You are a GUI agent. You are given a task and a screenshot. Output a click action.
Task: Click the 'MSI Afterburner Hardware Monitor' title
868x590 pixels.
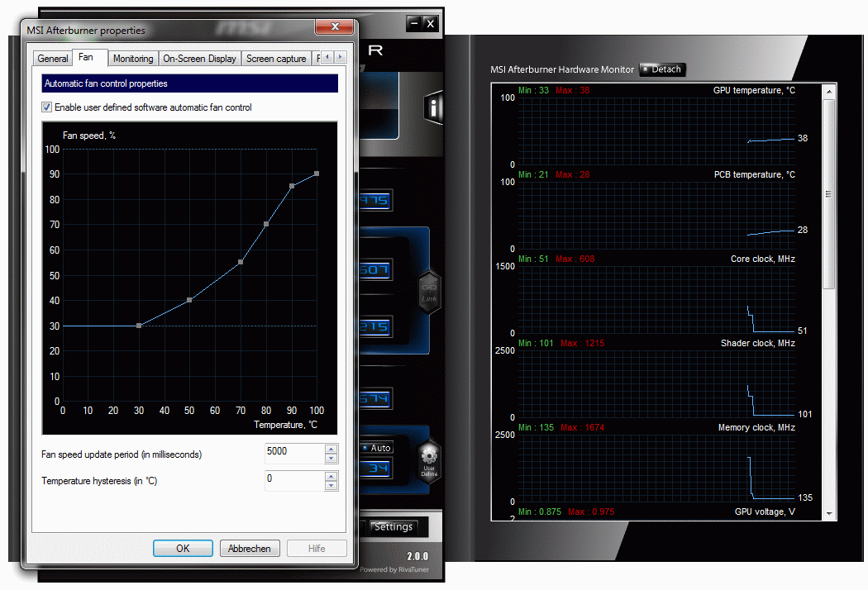562,69
